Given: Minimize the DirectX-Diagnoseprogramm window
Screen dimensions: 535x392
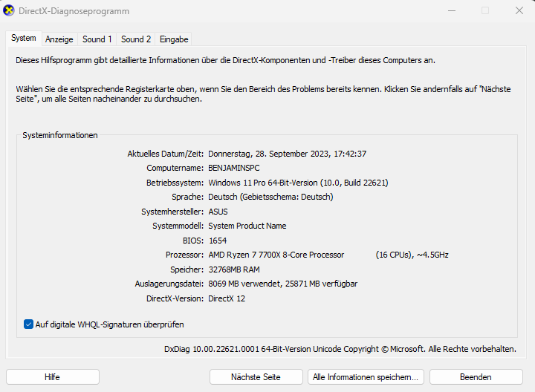Looking at the screenshot, I should click(x=452, y=11).
